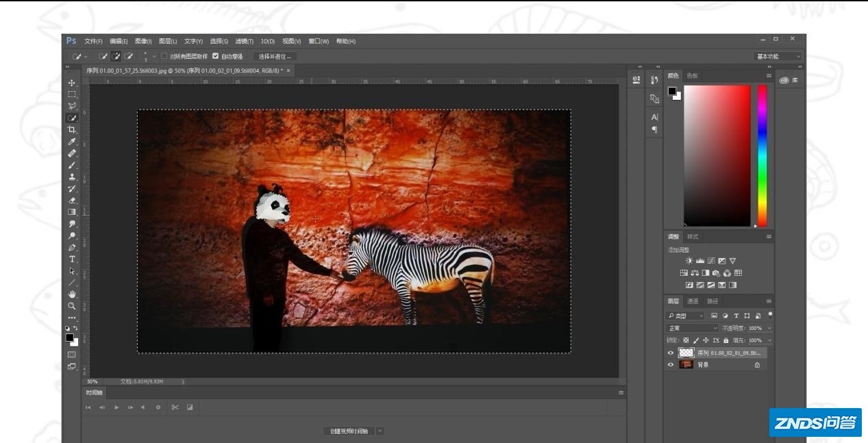Close the document tab 序列 01.00_01_57_25
Image resolution: width=868 pixels, height=443 pixels.
click(288, 71)
